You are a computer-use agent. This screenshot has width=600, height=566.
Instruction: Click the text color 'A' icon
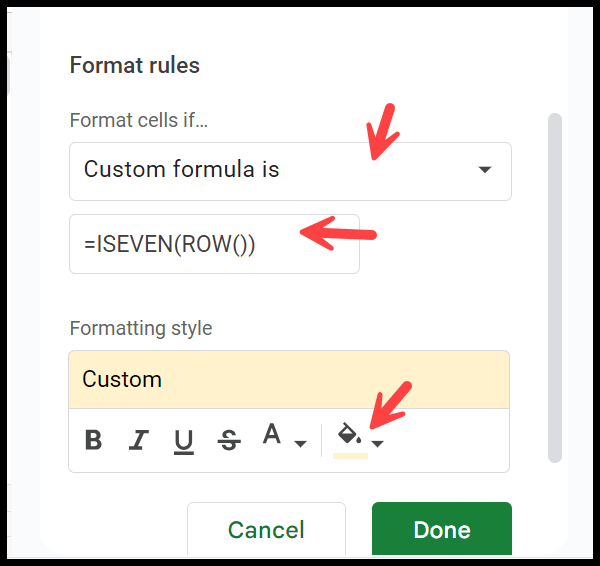pyautogui.click(x=271, y=435)
